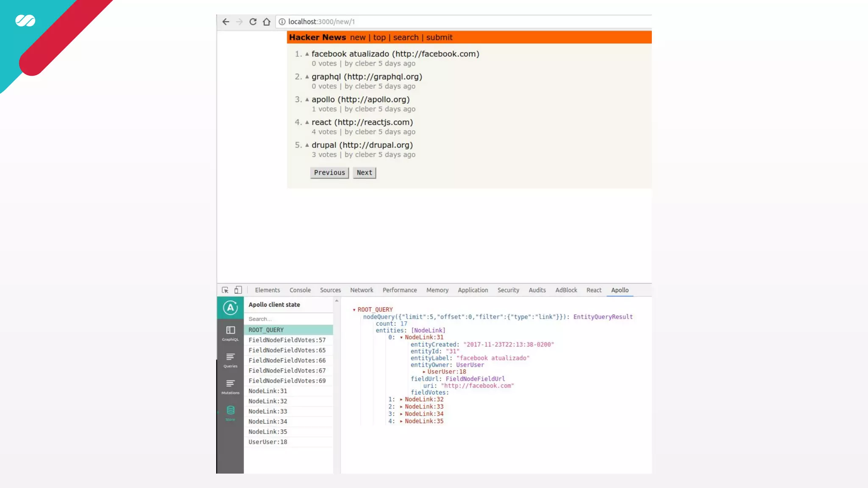868x488 pixels.
Task: Upvote the apollo link
Action: pos(307,100)
